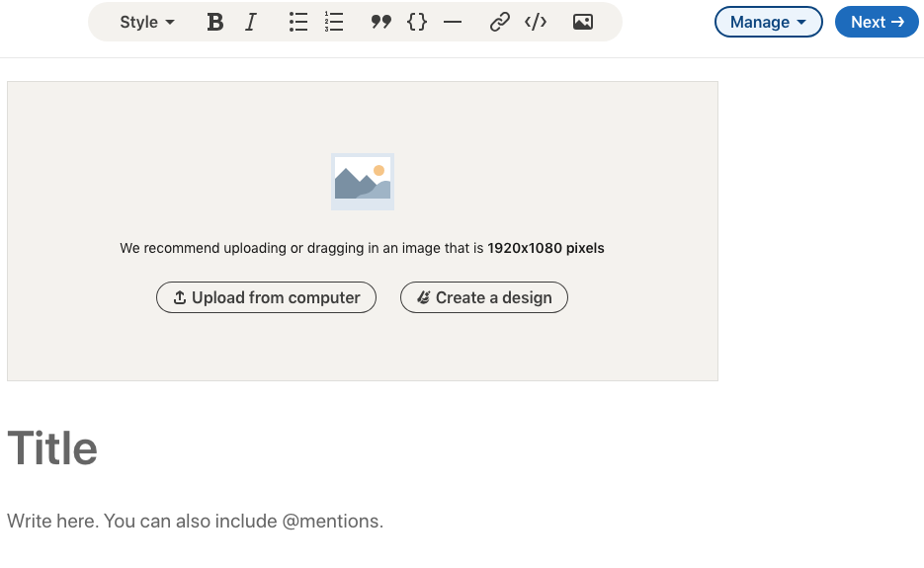The height and width of the screenshot is (568, 924).
Task: Add a hyperlink with the link icon
Action: point(500,23)
